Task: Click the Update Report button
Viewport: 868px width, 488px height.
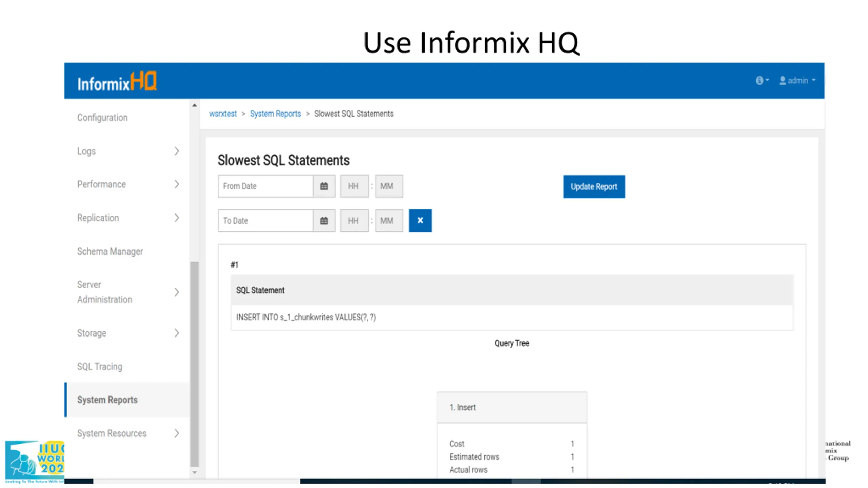Action: tap(594, 187)
